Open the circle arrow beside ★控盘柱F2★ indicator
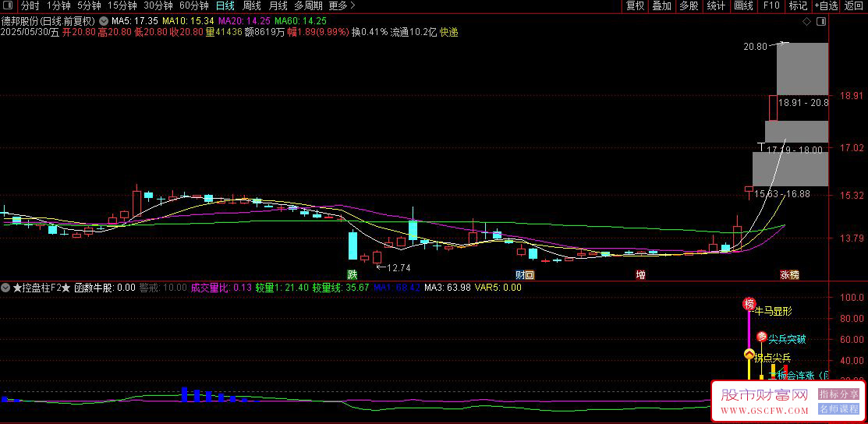The height and width of the screenshot is (424, 868). (x=5, y=288)
